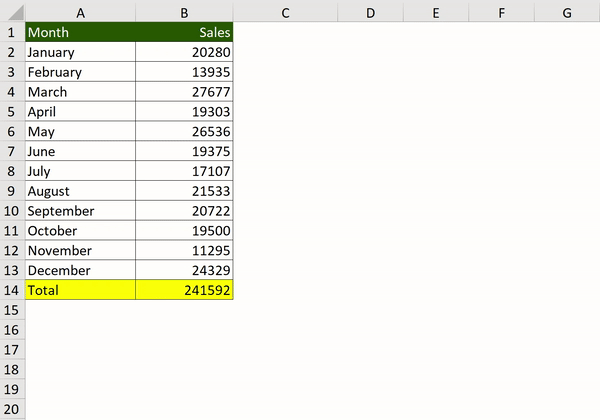Select the October cell

[80, 231]
